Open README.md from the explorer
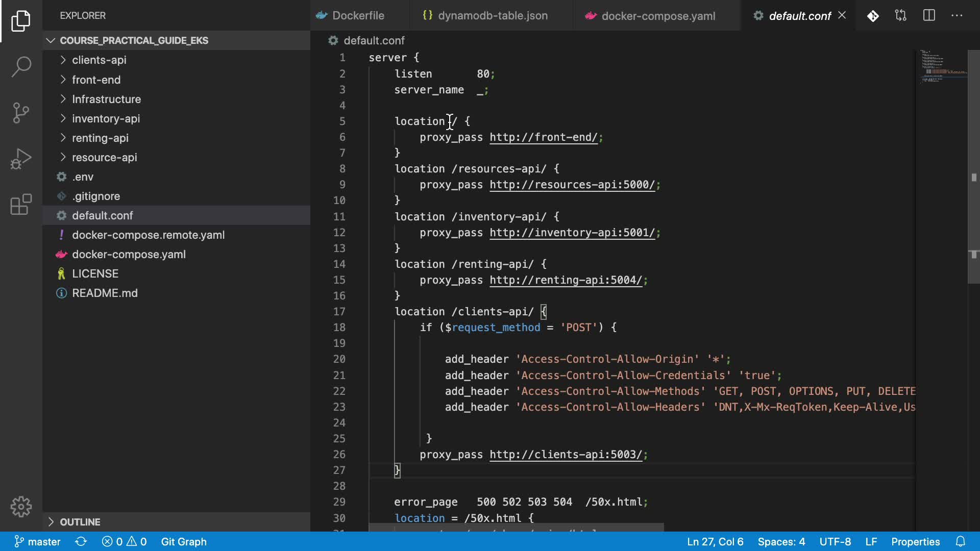This screenshot has height=551, width=980. tap(105, 293)
